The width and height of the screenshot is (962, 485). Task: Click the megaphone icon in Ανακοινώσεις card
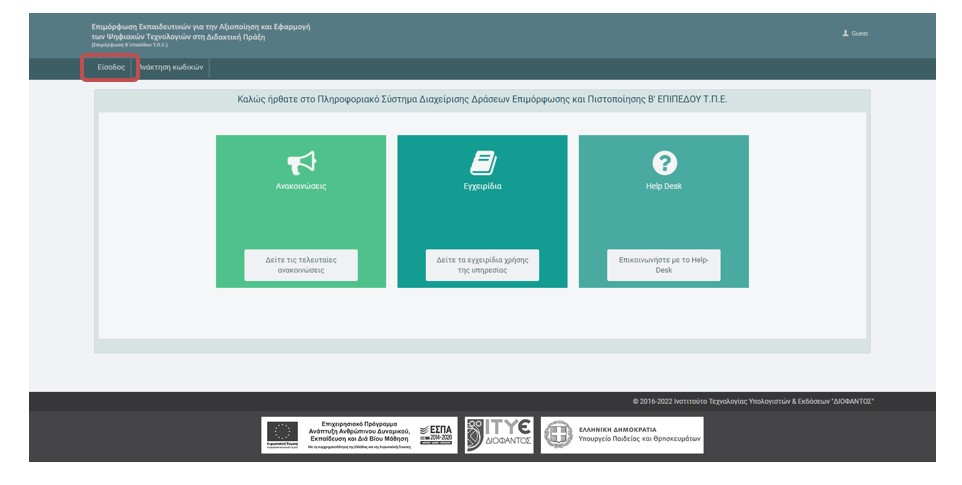(x=301, y=162)
